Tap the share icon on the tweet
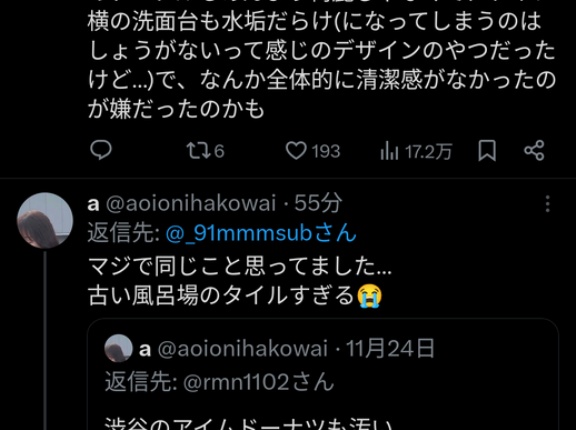Screen dimensions: 576x430 534,151
